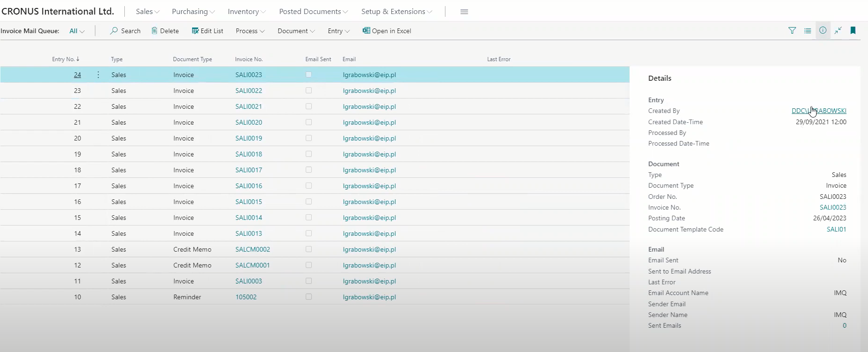The image size is (868, 352).
Task: Click Sent Emails count 0
Action: 845,326
